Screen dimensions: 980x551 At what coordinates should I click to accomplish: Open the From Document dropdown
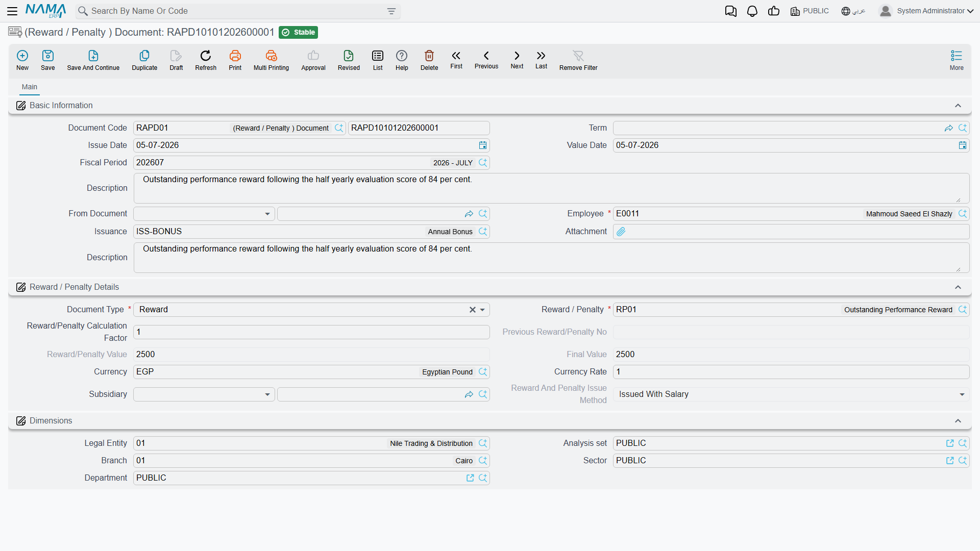204,214
